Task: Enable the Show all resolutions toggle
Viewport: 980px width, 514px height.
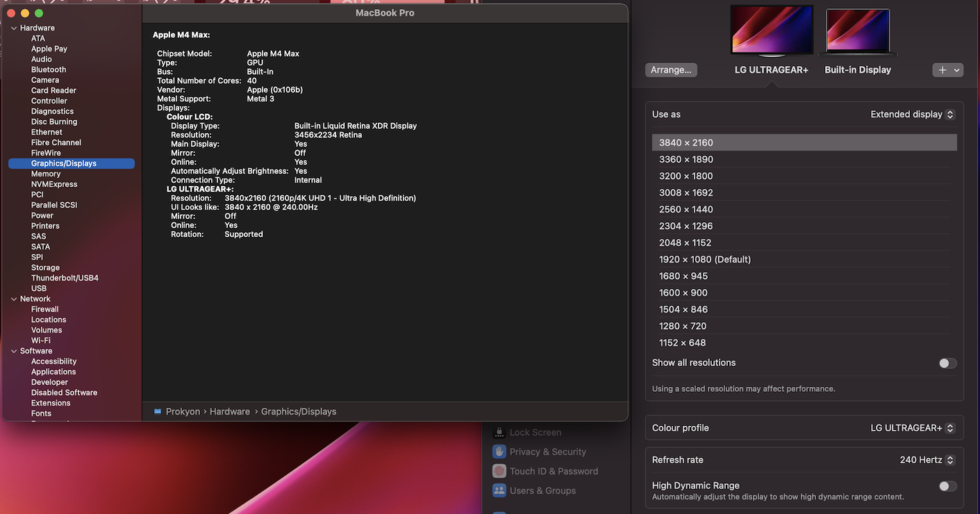Action: pos(947,363)
